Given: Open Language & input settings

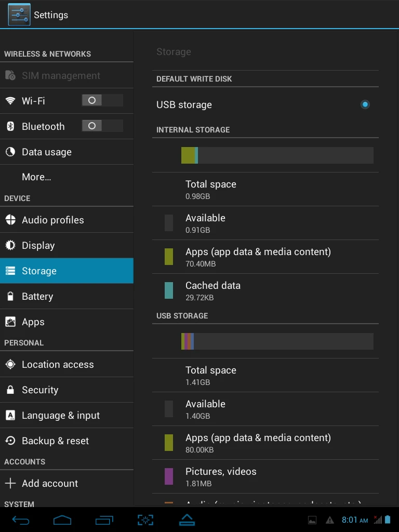Looking at the screenshot, I should (66, 415).
